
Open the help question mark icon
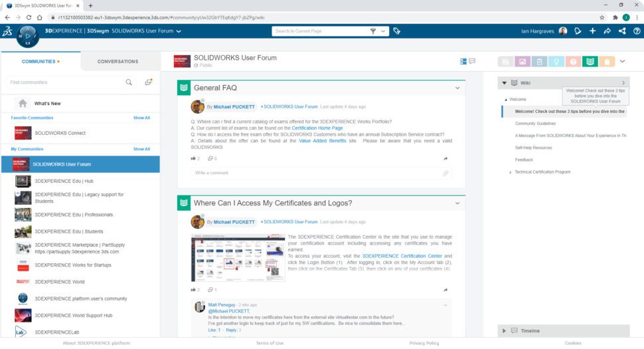coord(637,31)
